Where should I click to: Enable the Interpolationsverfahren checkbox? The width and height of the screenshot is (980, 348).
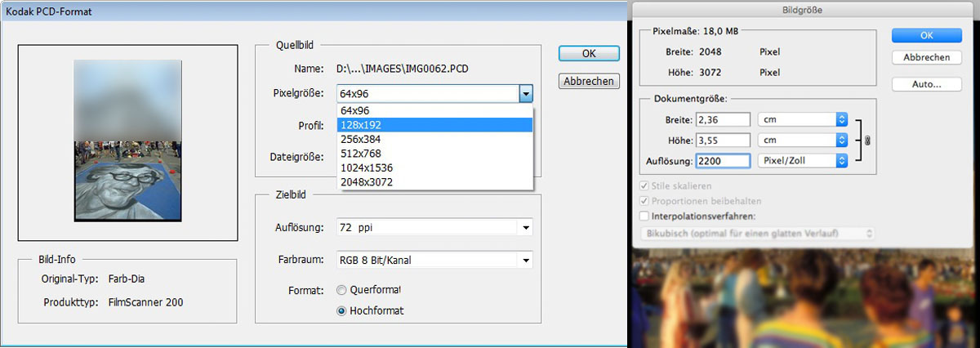click(x=645, y=216)
